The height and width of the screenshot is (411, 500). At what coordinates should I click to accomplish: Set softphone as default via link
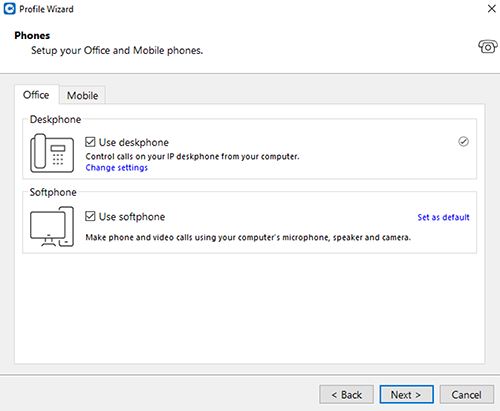coord(443,217)
